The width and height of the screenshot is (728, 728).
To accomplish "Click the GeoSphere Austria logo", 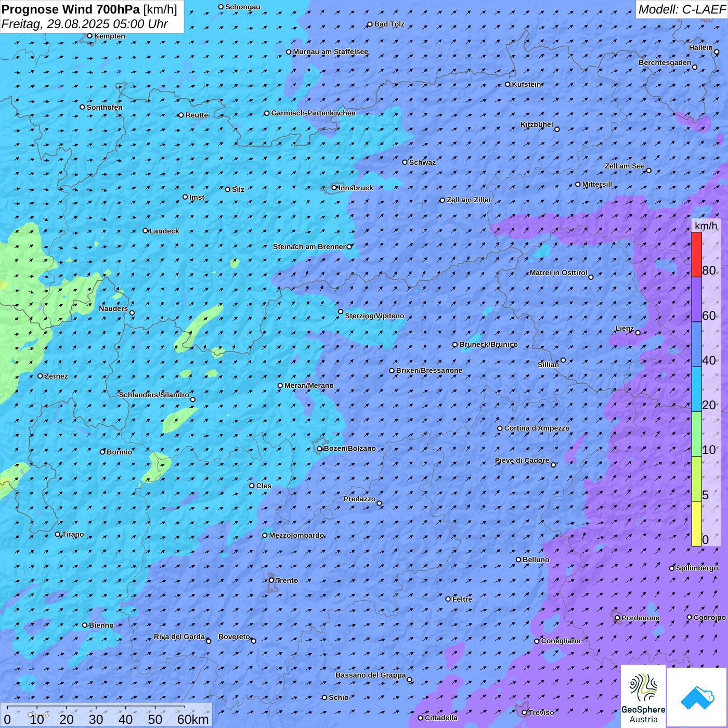I will [643, 697].
